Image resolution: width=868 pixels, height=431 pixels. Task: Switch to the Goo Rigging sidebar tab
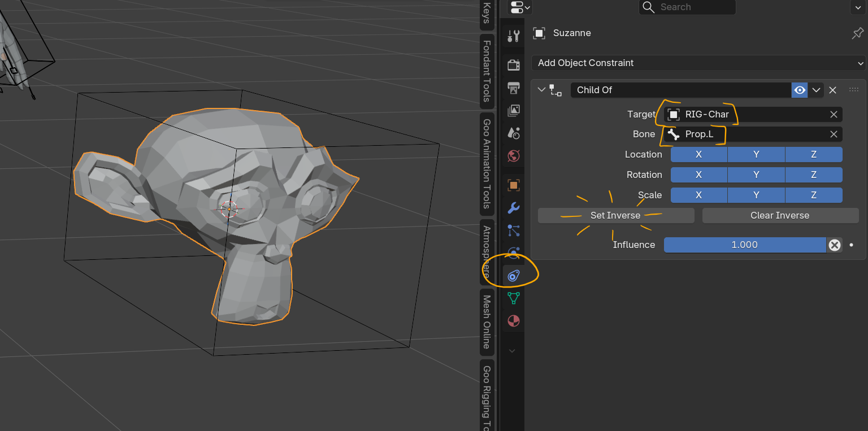click(x=487, y=396)
